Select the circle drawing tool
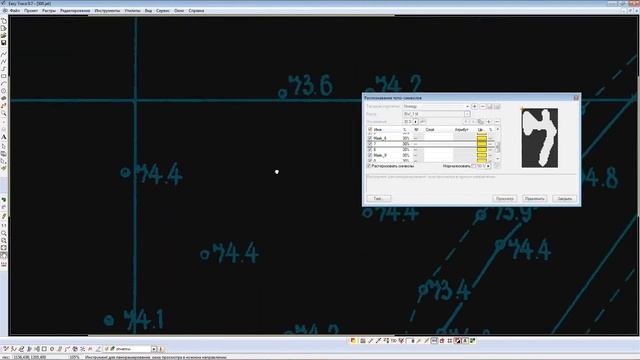The image size is (640, 360). pos(4,91)
